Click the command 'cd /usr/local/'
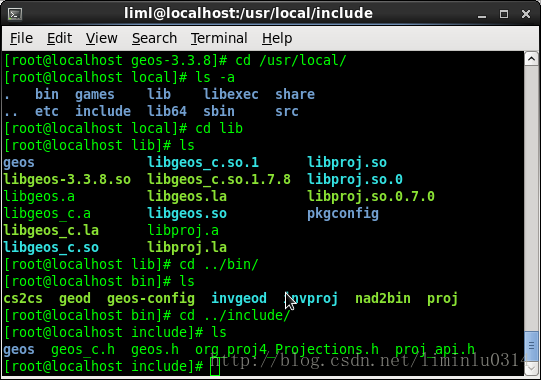541x380 pixels. pyautogui.click(x=291, y=60)
